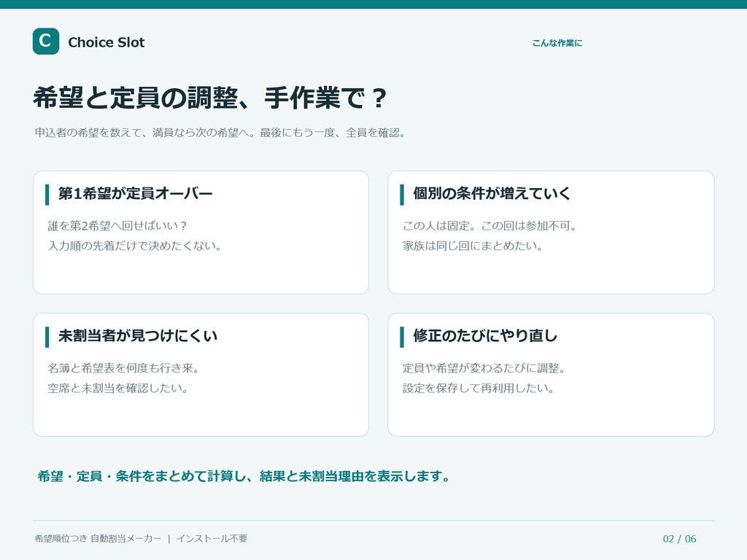Click the Choice Slot brand name
747x560 pixels.
tap(107, 42)
